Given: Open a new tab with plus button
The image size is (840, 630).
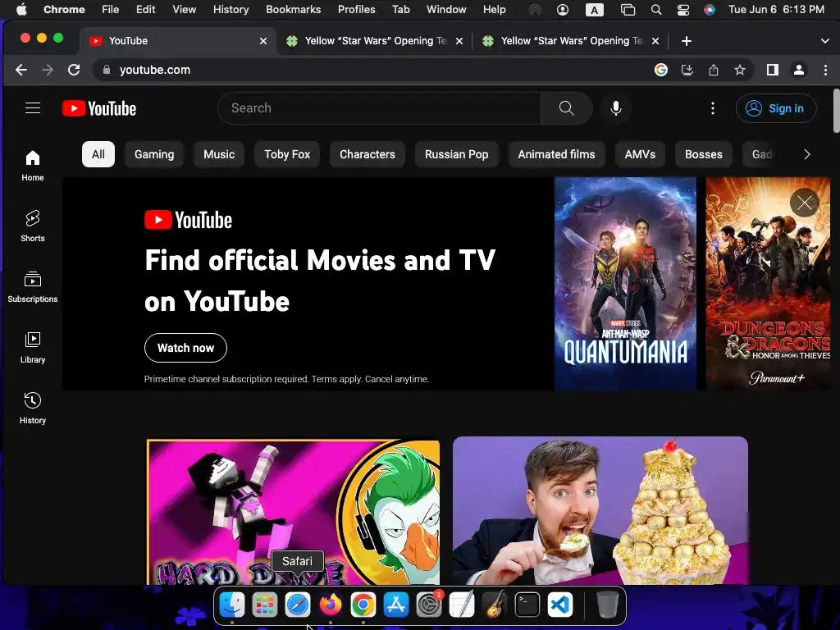Looking at the screenshot, I should pos(687,41).
